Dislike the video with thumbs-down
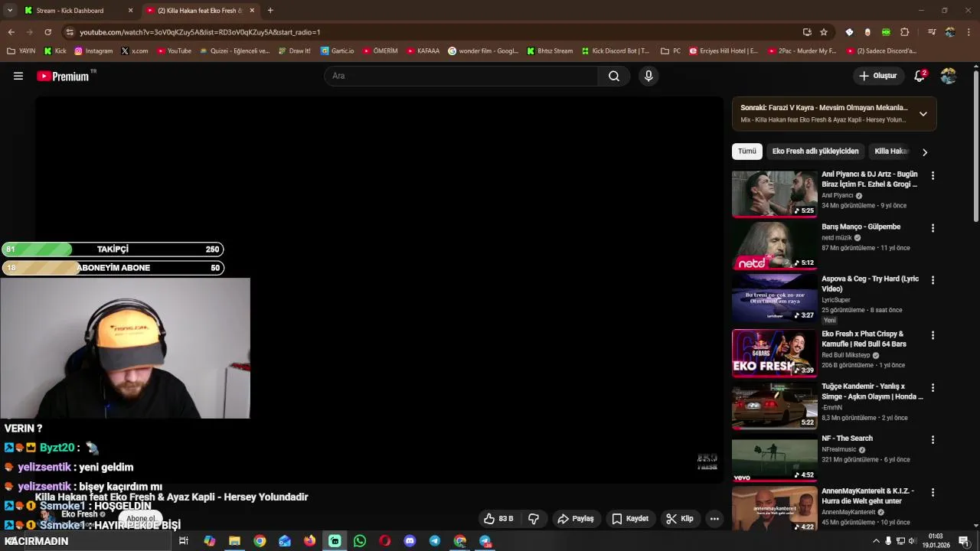The height and width of the screenshot is (551, 980). [x=534, y=519]
